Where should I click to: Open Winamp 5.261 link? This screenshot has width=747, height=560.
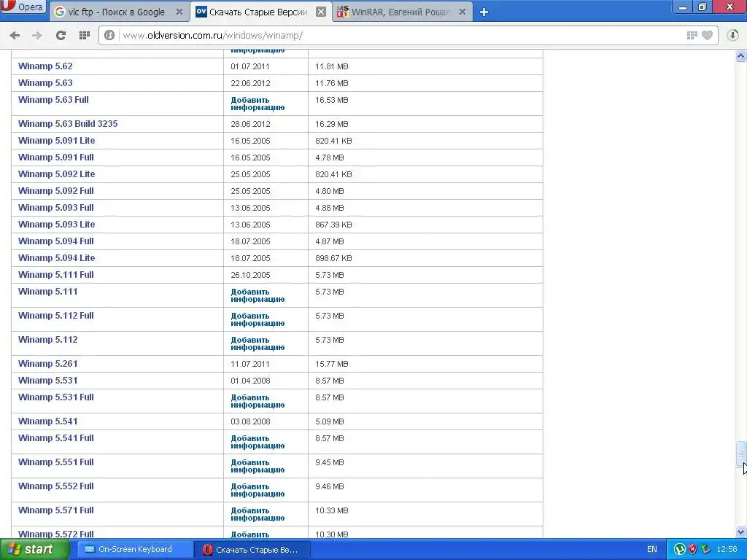pos(47,363)
